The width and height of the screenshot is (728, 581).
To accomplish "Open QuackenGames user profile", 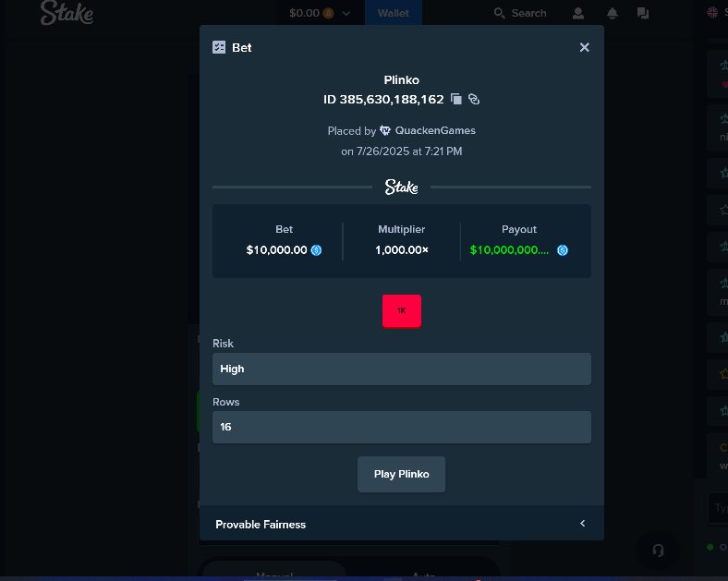I will tap(435, 131).
